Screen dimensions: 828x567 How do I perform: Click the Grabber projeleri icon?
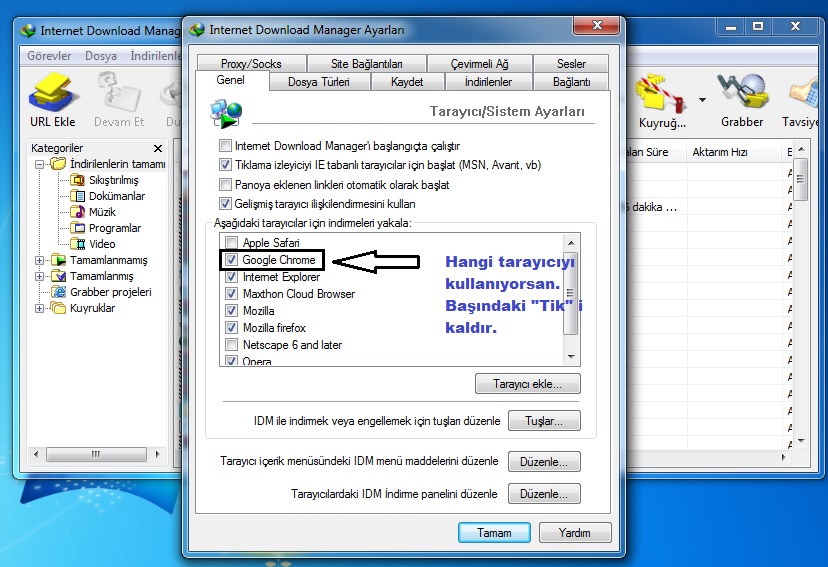59,292
